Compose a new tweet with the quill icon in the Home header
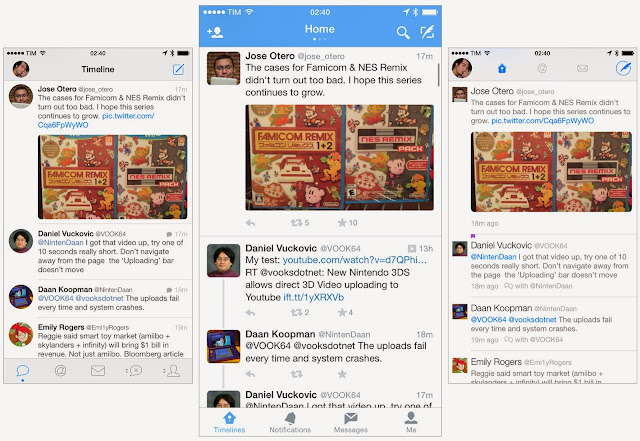The height and width of the screenshot is (441, 640). 427,32
